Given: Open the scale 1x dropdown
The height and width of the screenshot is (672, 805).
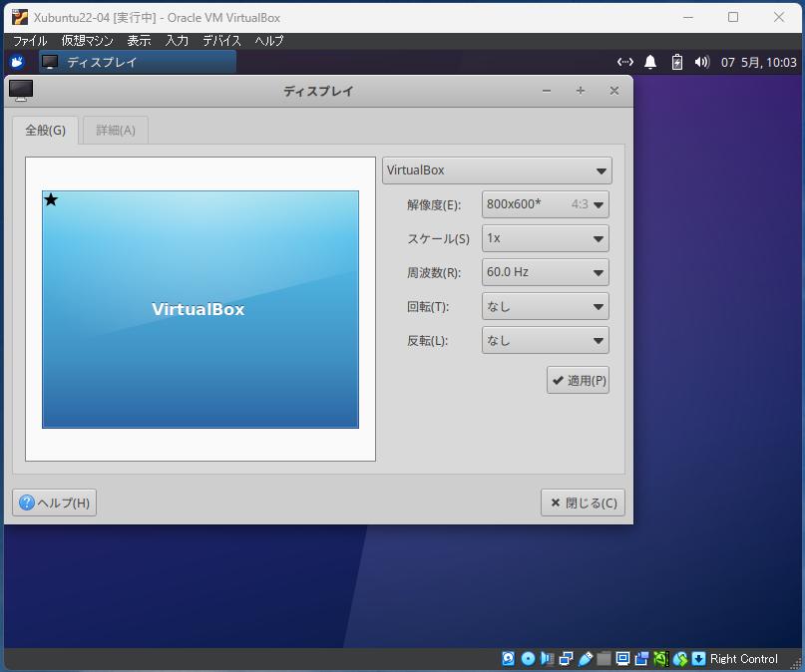Looking at the screenshot, I should 546,238.
